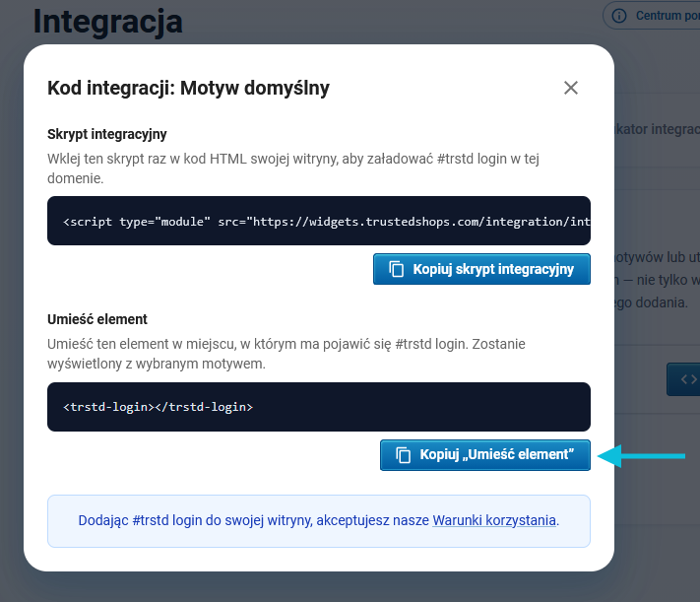Click the notice text starting "Dodając #trstd login"
The height and width of the screenshot is (602, 700).
(319, 520)
